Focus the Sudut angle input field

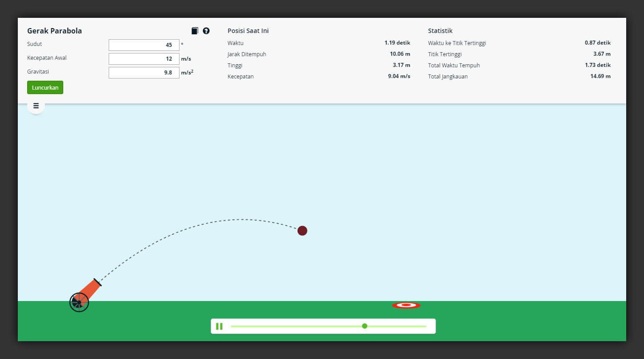pos(144,45)
